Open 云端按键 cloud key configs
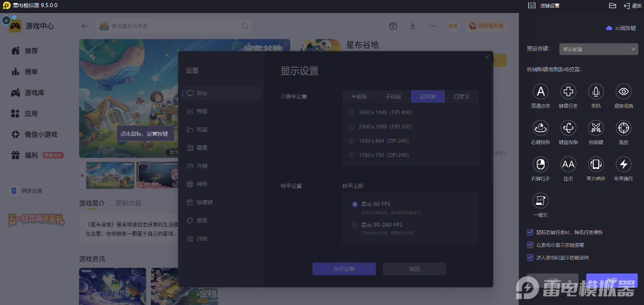Image resolution: width=644 pixels, height=305 pixels. tap(621, 28)
